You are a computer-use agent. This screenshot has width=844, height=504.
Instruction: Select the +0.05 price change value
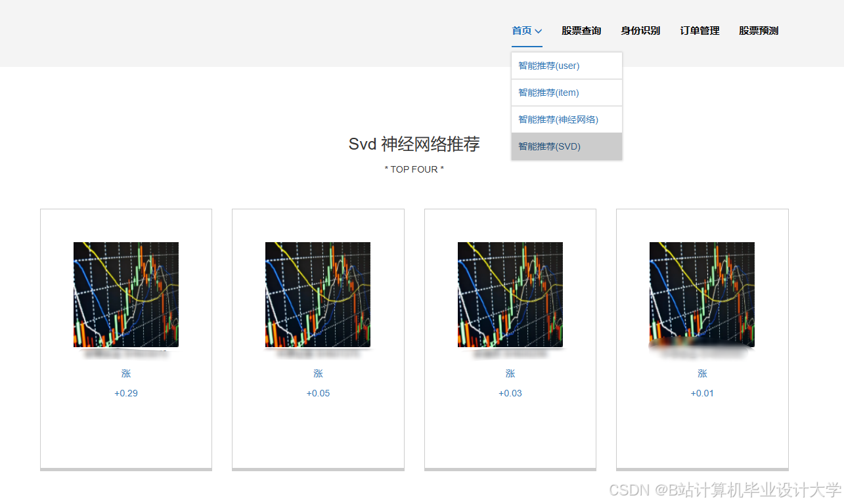[318, 393]
